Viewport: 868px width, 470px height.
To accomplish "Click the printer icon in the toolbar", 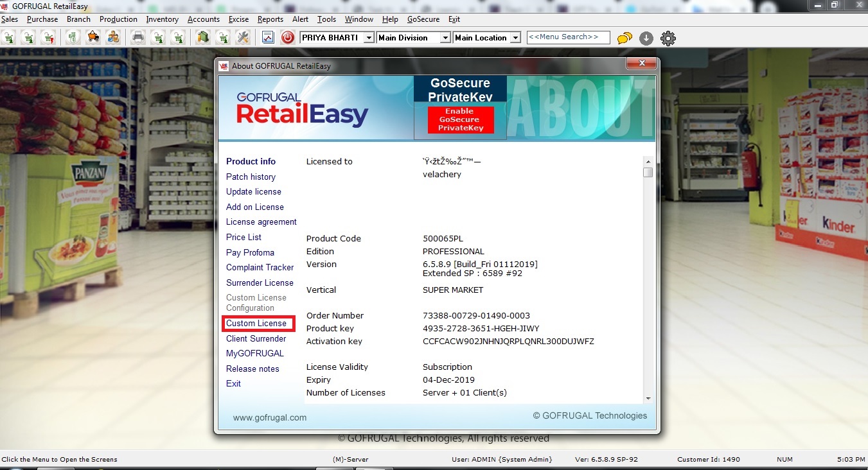I will click(x=138, y=37).
